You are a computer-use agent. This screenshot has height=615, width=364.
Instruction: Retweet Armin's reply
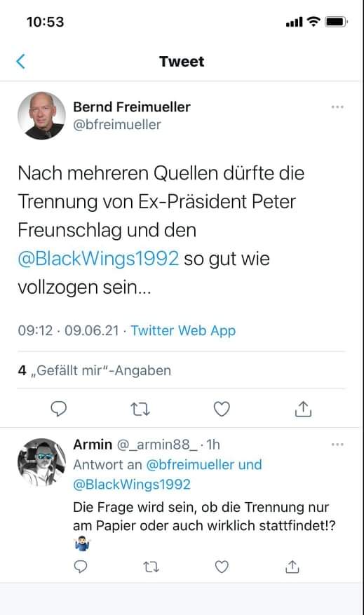point(151,567)
